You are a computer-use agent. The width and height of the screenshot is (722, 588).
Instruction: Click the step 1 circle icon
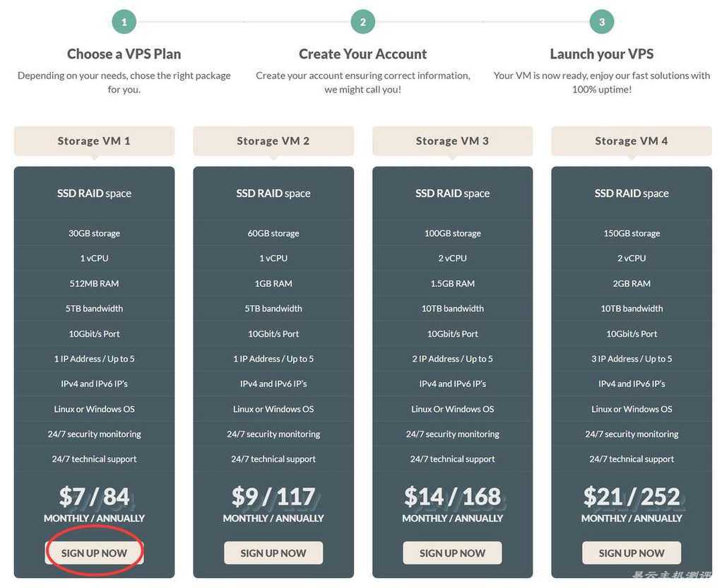pyautogui.click(x=124, y=22)
